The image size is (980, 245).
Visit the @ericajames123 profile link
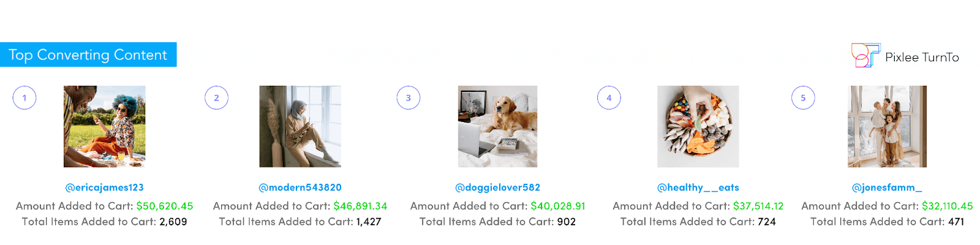pyautogui.click(x=105, y=187)
